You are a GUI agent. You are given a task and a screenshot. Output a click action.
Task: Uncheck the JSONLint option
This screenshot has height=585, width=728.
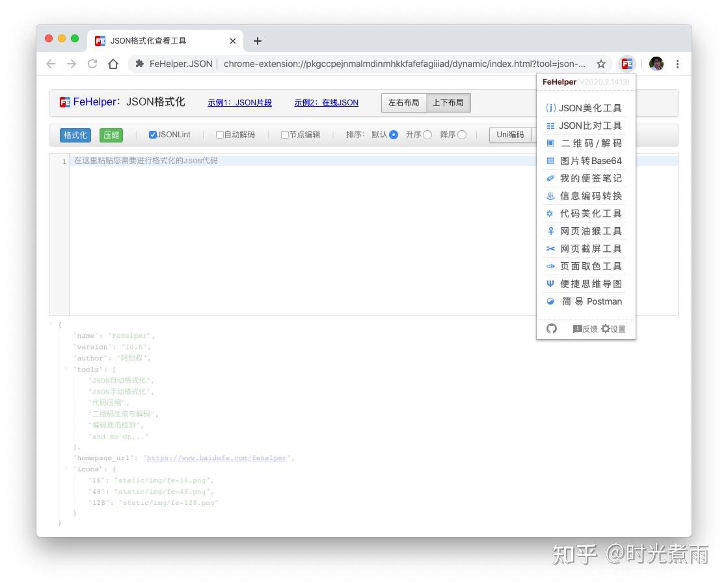[x=152, y=135]
